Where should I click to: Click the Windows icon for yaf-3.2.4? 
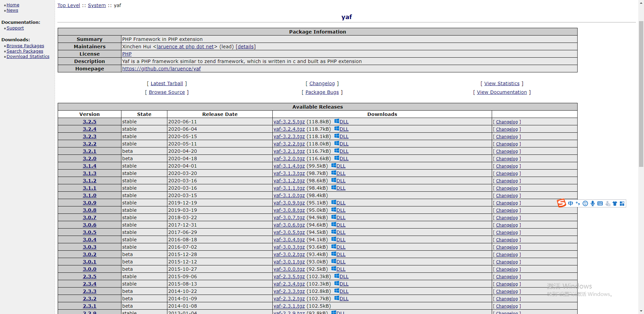coord(337,129)
